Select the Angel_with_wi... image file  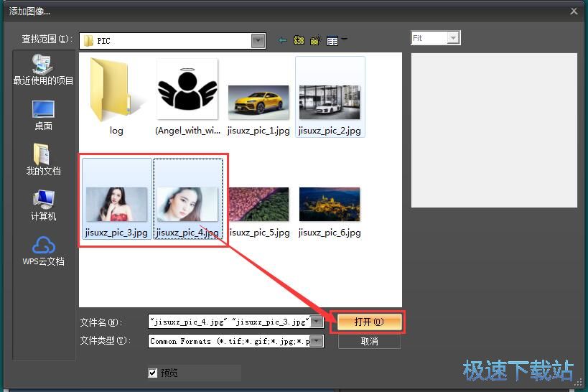[x=187, y=97]
